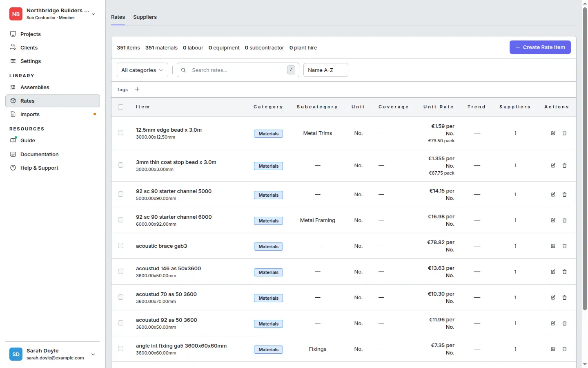Delete acoustud 70 as 50 3600
This screenshot has height=368, width=588.
(x=564, y=297)
